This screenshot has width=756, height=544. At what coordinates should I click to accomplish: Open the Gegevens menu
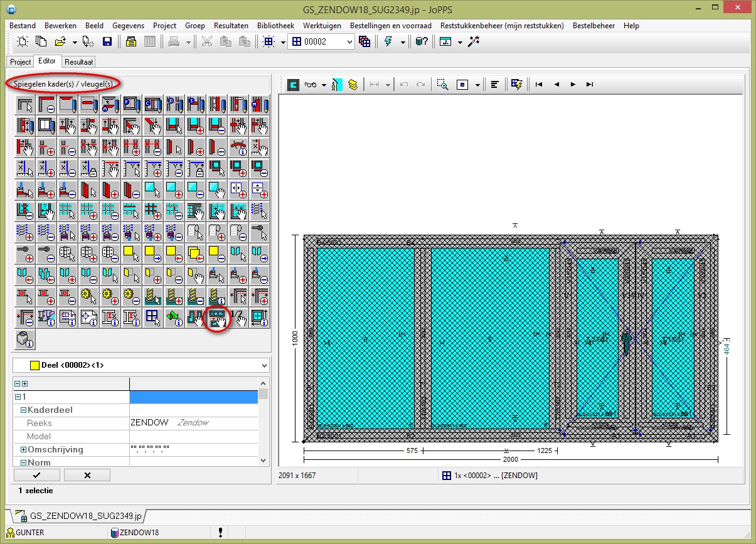[x=128, y=26]
